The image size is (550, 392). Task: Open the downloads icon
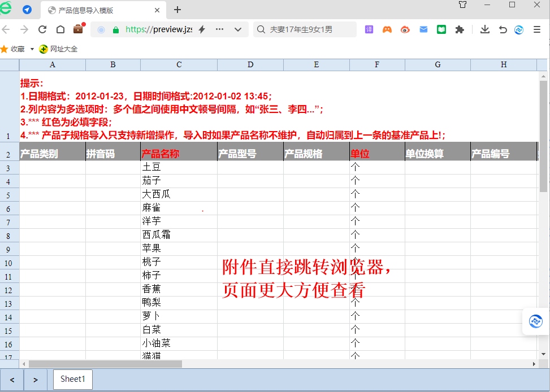pos(485,29)
